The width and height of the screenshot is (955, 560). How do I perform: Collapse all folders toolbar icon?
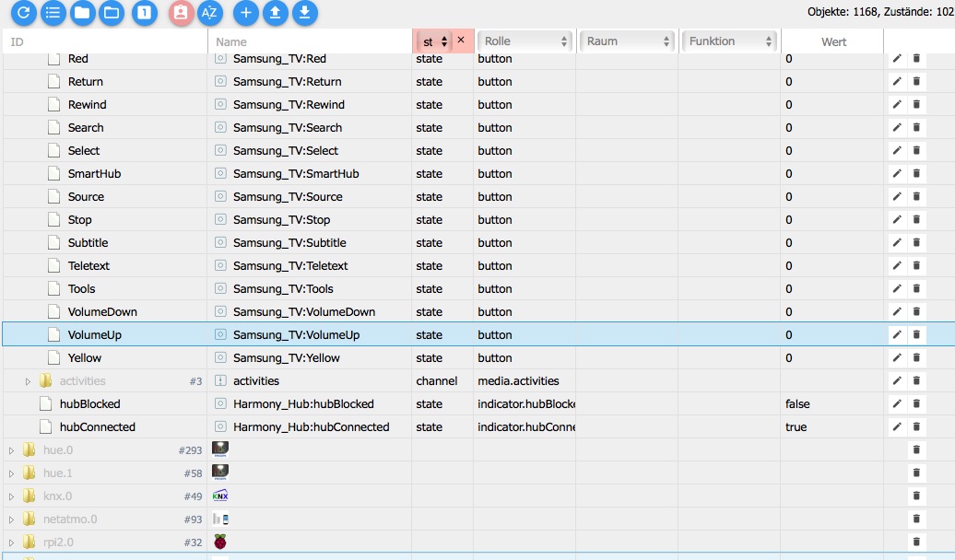tap(82, 12)
